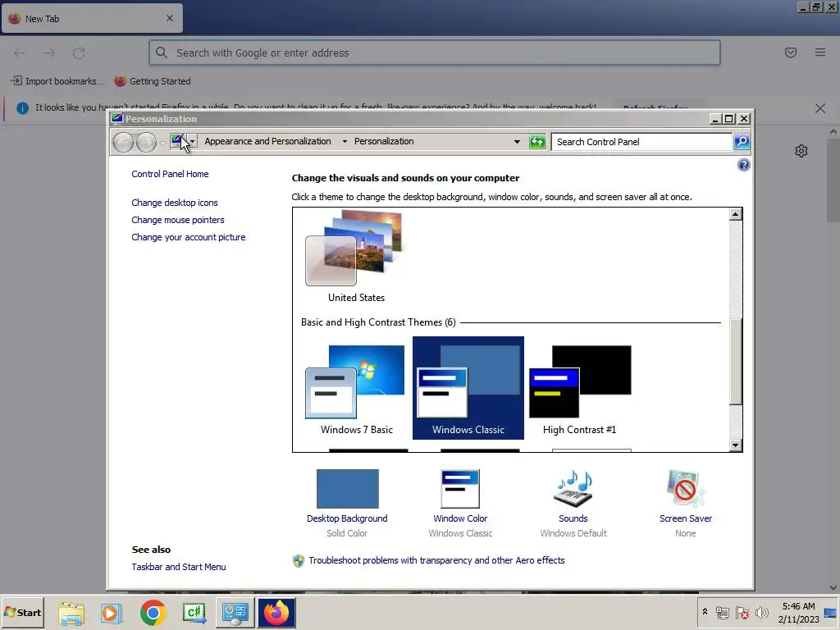Launch Windows Media Player from the taskbar

pyautogui.click(x=112, y=613)
